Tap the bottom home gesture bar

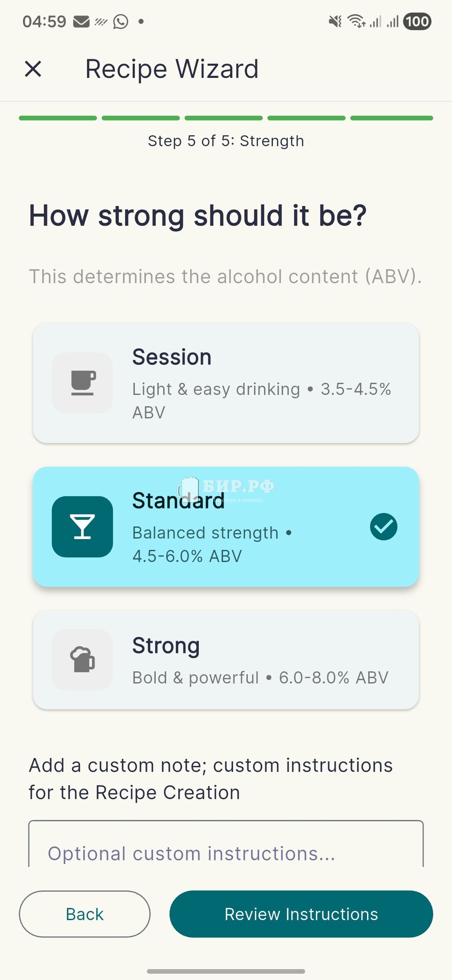226,971
